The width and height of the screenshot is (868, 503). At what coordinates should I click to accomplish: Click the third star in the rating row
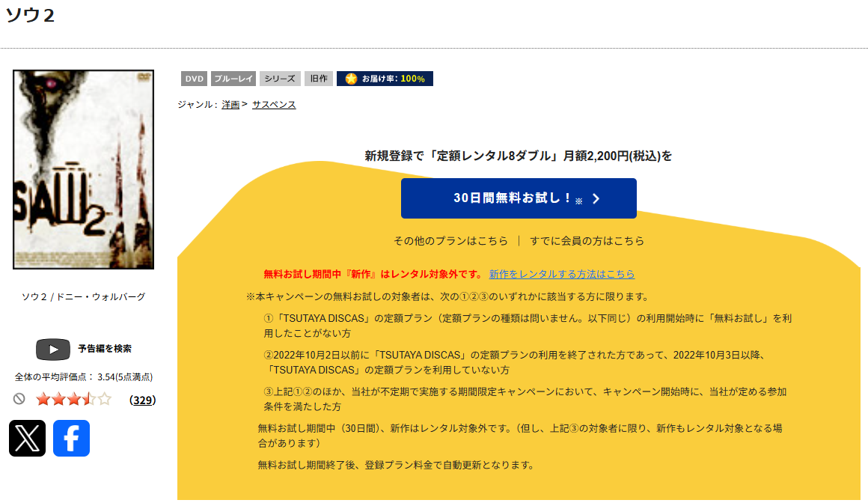click(73, 399)
